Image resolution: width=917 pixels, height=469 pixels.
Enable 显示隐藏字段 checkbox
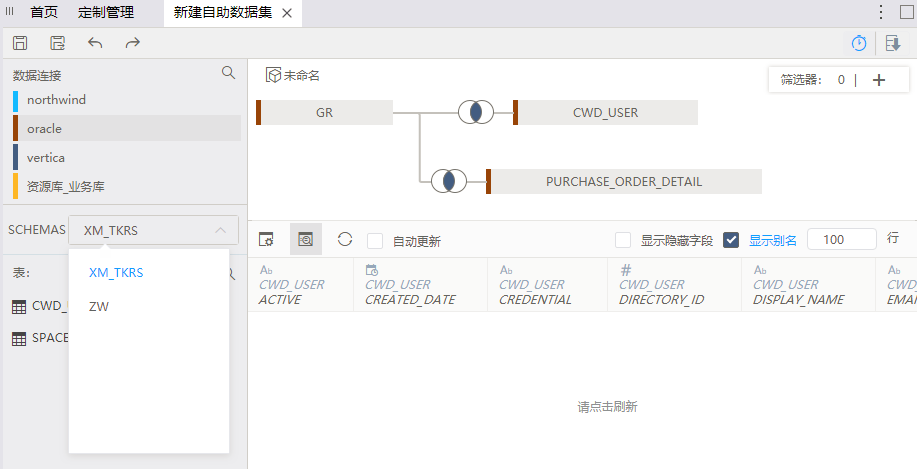coord(623,240)
